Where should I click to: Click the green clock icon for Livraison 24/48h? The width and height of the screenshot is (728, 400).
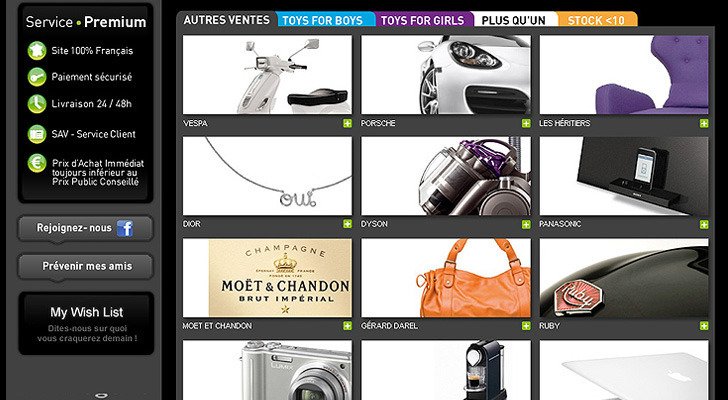click(x=37, y=104)
